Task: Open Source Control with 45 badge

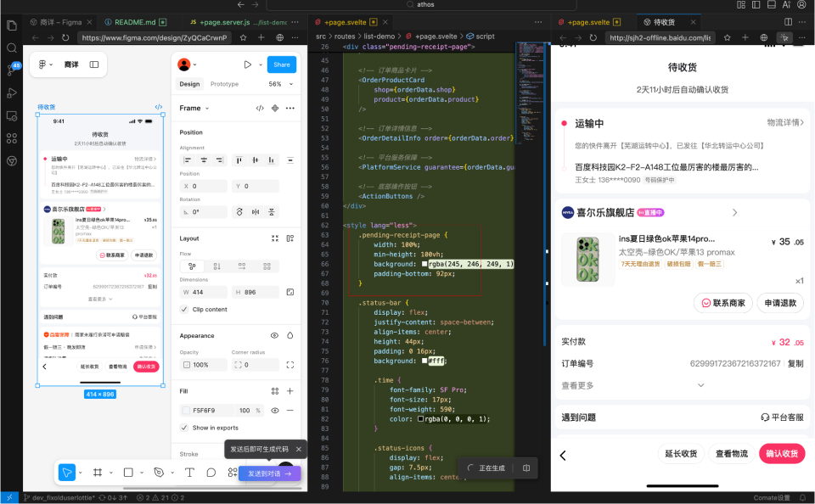Action: pos(13,70)
